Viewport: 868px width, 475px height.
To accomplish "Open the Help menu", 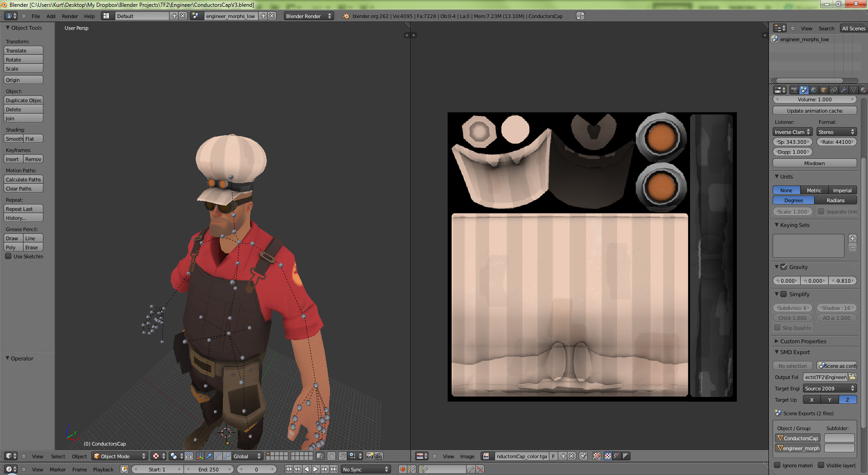I will (90, 16).
